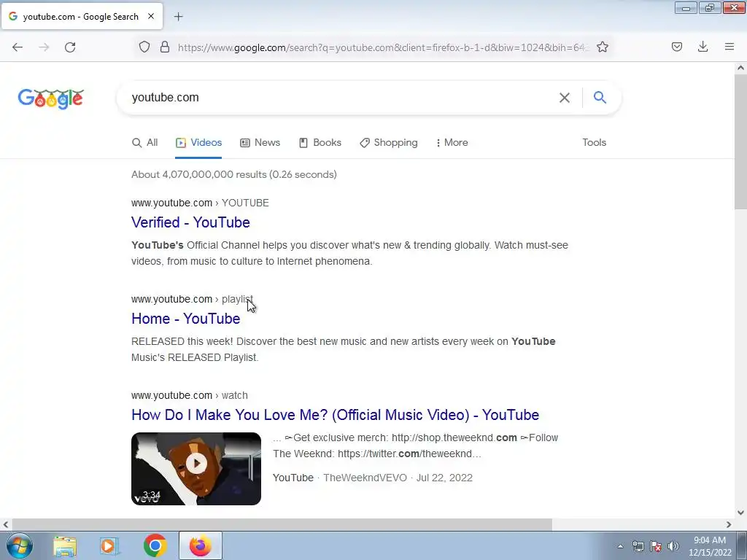The image size is (747, 560).
Task: Click the vertical scrollbar thumb
Action: 740,141
